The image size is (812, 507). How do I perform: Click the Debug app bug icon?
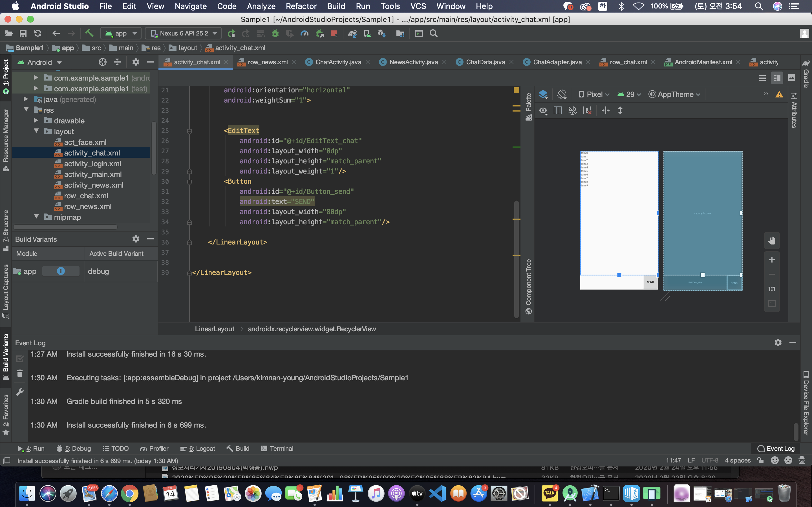[275, 33]
